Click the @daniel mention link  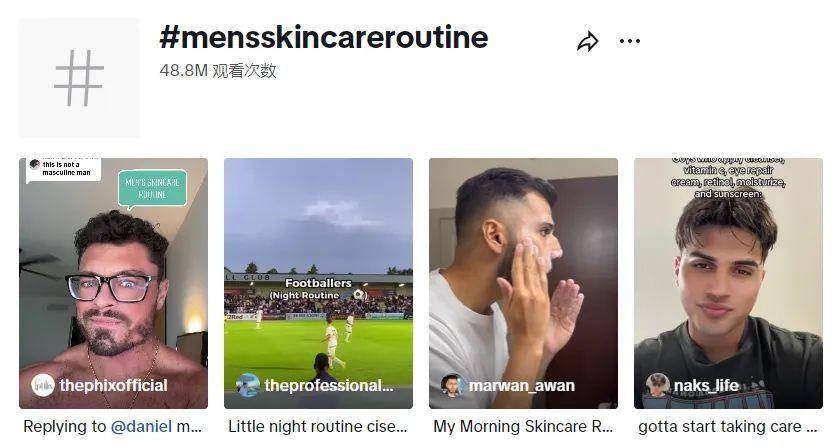coord(141,426)
